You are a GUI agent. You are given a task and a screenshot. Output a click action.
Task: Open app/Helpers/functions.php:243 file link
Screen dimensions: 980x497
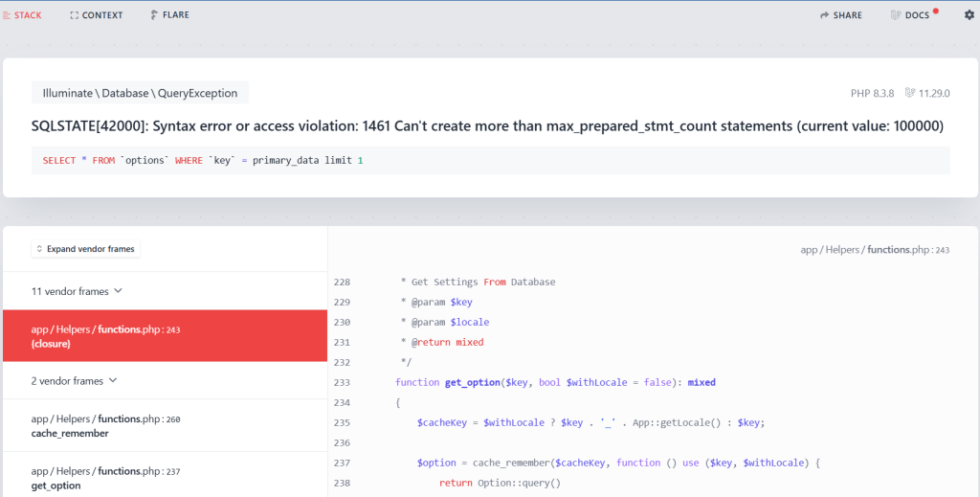tap(875, 249)
